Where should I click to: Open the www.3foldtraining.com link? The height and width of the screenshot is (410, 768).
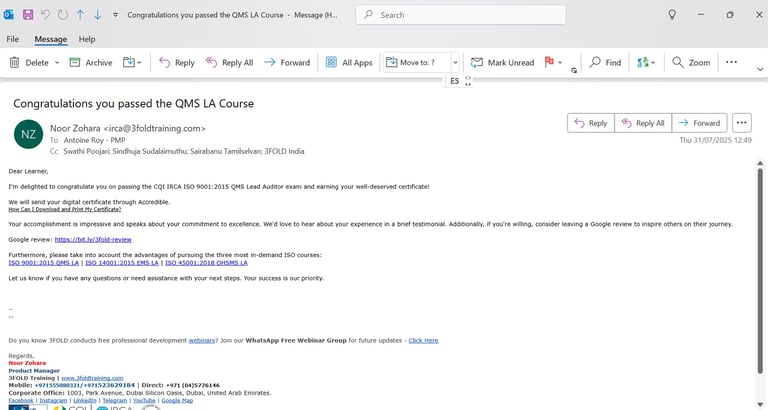point(92,378)
